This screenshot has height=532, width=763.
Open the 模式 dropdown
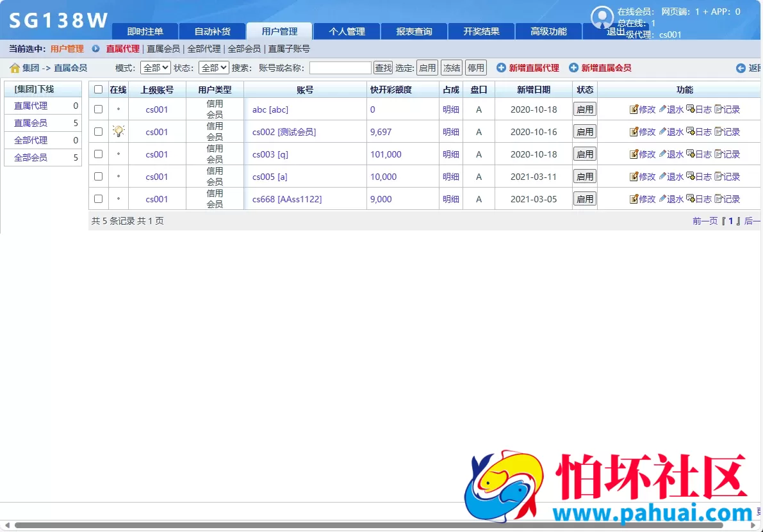[155, 68]
